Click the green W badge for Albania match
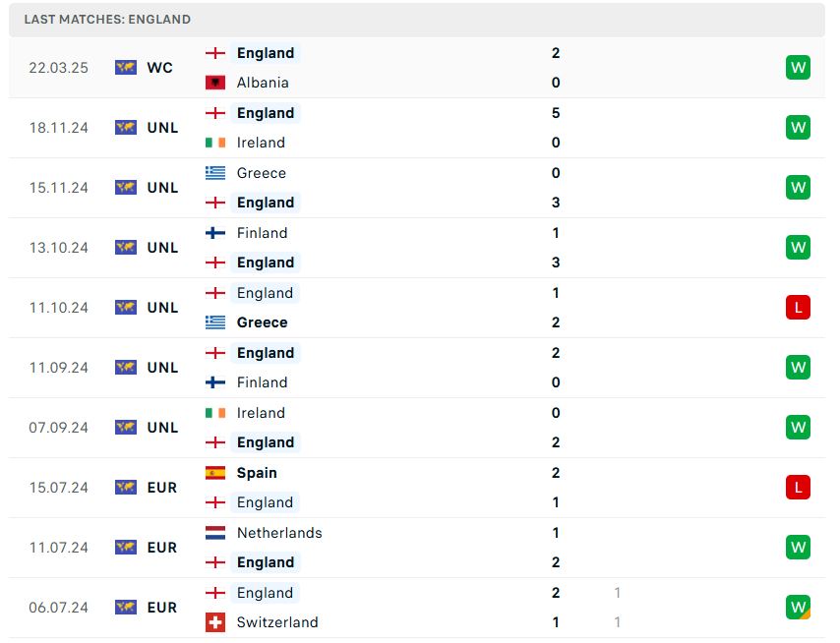This screenshot has width=840, height=643. [798, 68]
